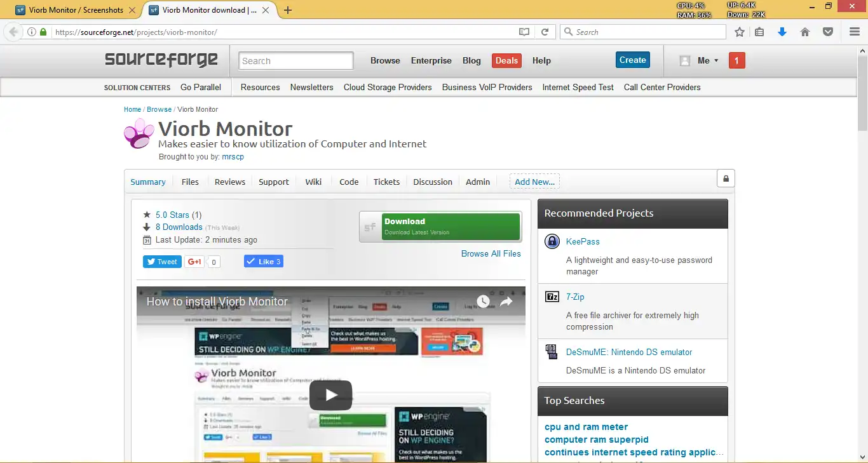Open a new tab with the plus icon
Image resolution: width=868 pixels, height=463 pixels.
(288, 10)
